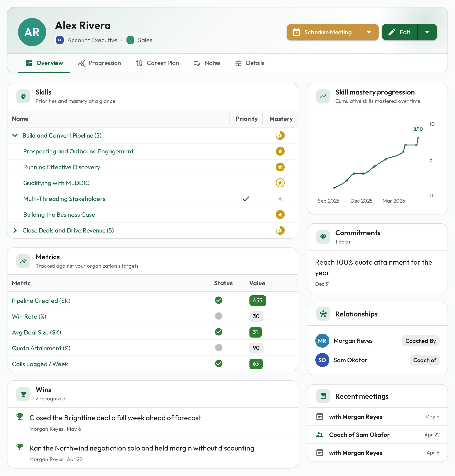The height and width of the screenshot is (476, 455).
Task: Click trophy icon beside Brightline deal win
Action: pos(20,417)
